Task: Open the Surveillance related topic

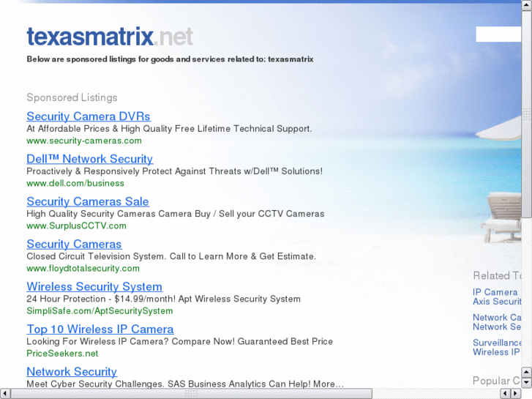Action: point(497,343)
